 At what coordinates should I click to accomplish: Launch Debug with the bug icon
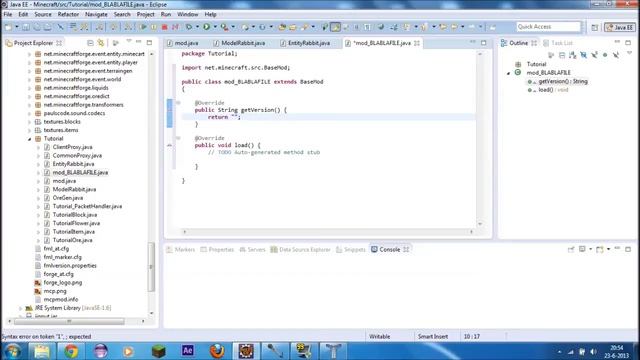tap(189, 27)
